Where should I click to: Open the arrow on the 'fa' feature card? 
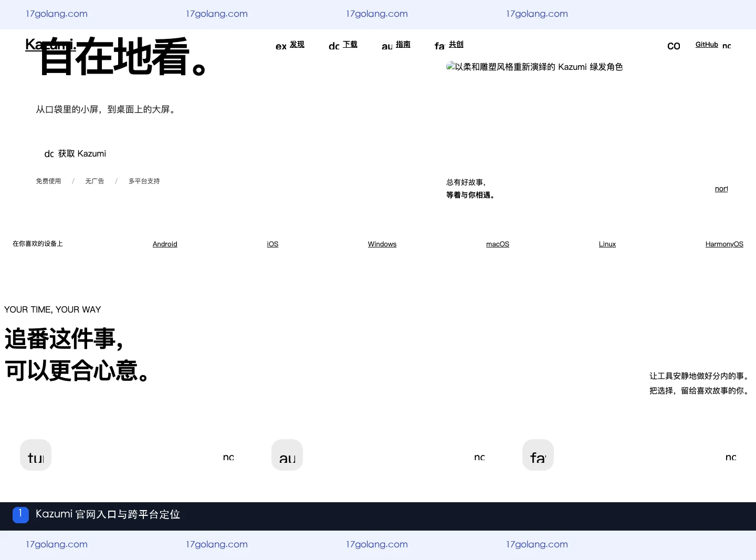pyautogui.click(x=731, y=457)
